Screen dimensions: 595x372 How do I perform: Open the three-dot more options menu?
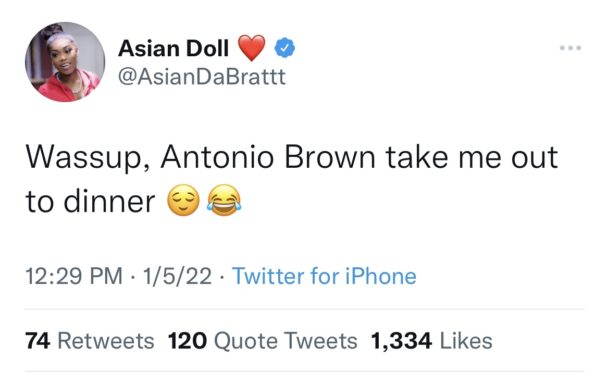(x=570, y=48)
